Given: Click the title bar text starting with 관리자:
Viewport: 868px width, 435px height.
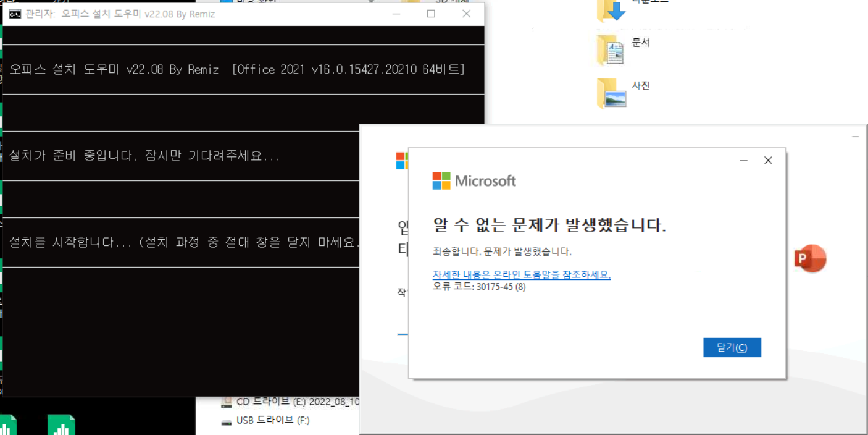Looking at the screenshot, I should (120, 14).
